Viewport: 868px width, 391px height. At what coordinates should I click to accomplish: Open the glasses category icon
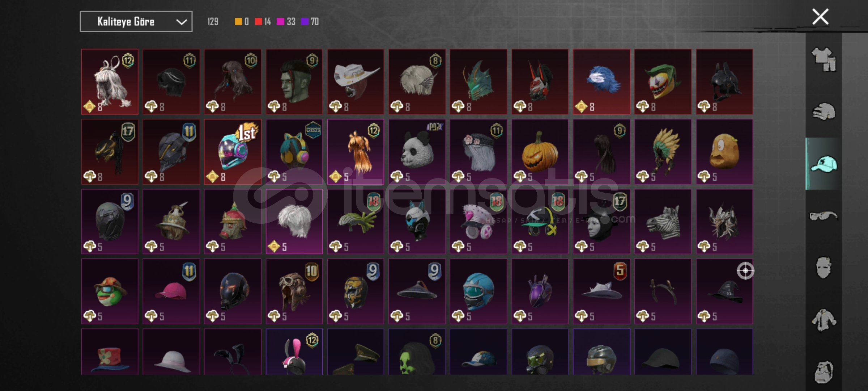tap(824, 216)
